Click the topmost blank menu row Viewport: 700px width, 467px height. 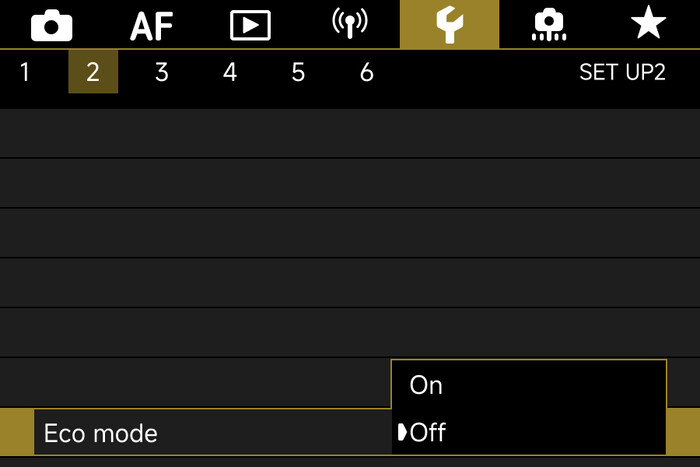[350, 133]
